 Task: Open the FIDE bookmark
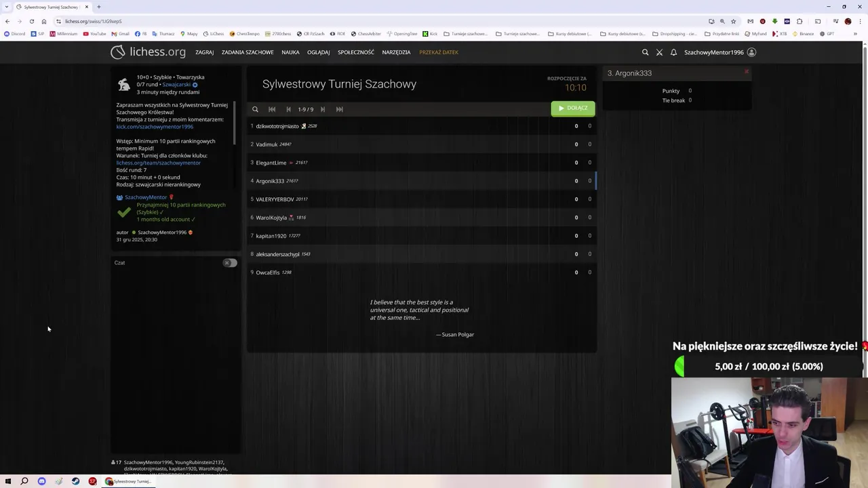click(338, 33)
